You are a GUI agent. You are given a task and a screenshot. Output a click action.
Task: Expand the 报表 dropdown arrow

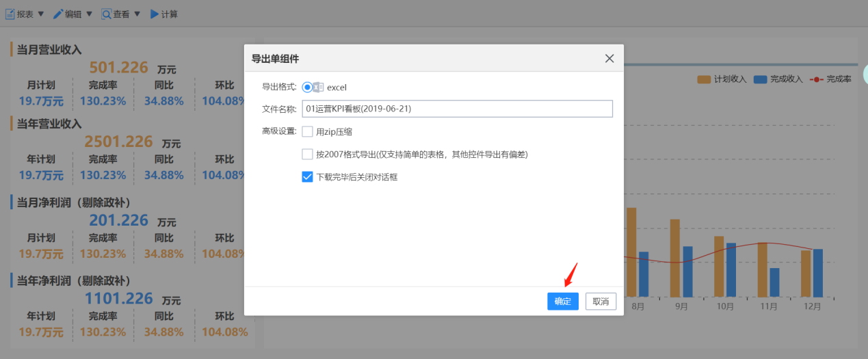(40, 14)
